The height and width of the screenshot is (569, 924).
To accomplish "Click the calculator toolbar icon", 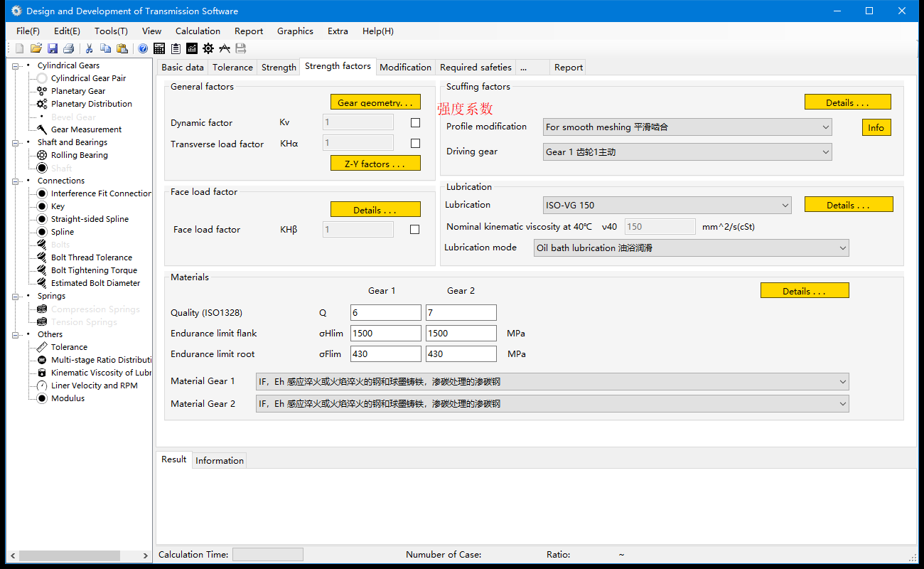I will [x=159, y=48].
